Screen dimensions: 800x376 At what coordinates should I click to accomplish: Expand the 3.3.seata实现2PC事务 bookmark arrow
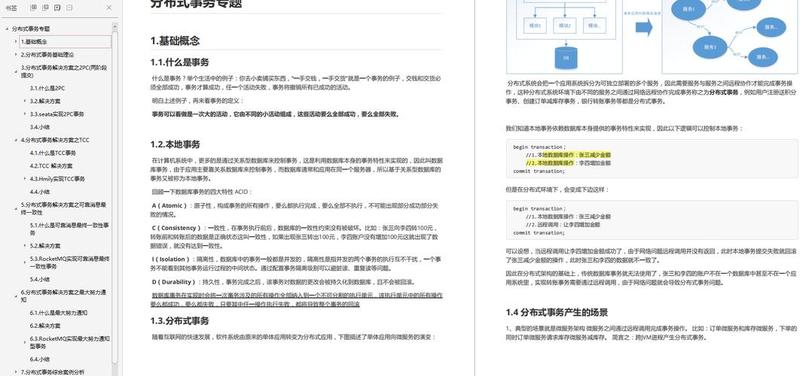pos(25,114)
